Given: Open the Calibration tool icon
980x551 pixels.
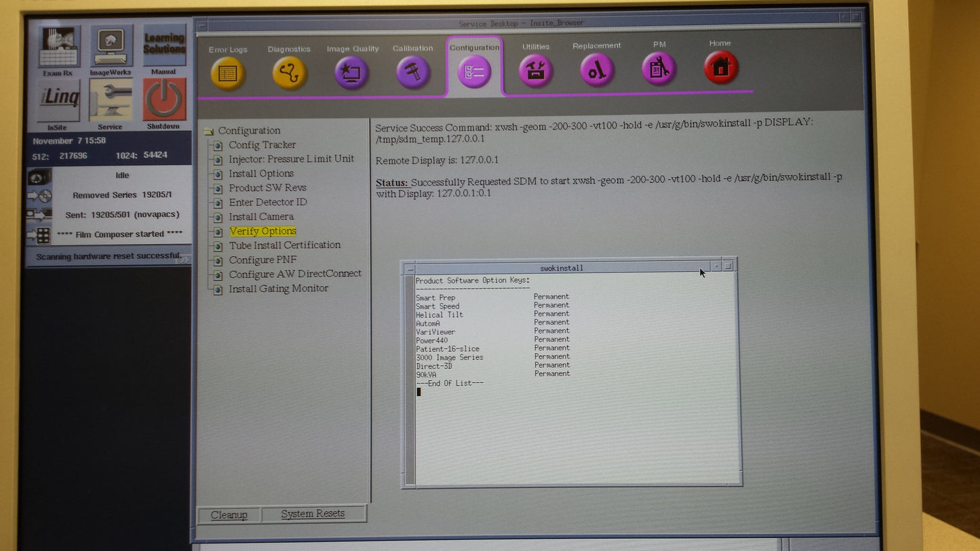Looking at the screenshot, I should 412,71.
